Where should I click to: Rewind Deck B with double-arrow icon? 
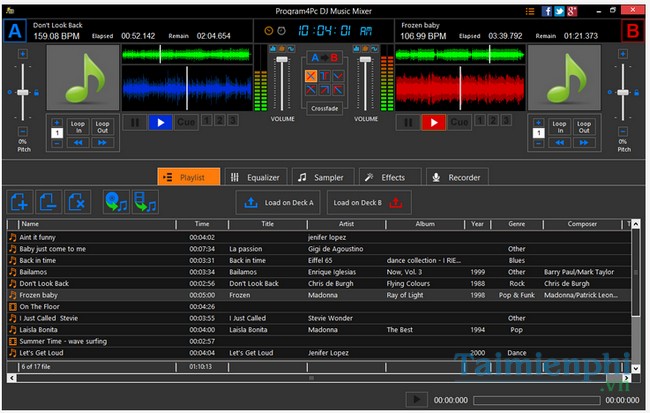click(x=559, y=143)
